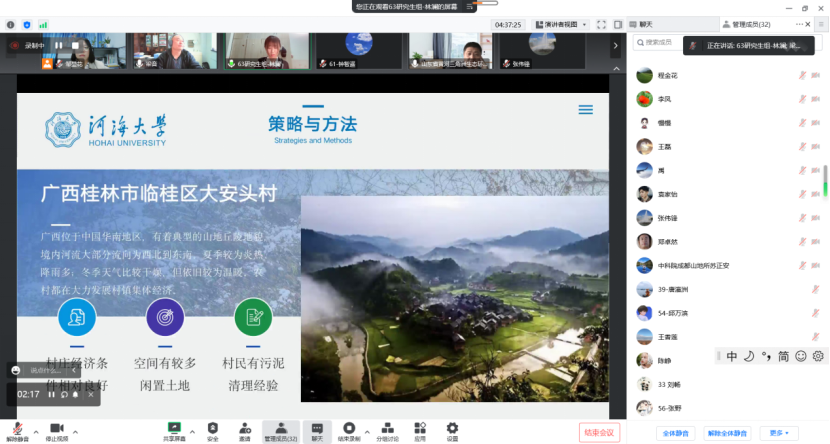Toggle camera for participant 李凤

(x=817, y=99)
